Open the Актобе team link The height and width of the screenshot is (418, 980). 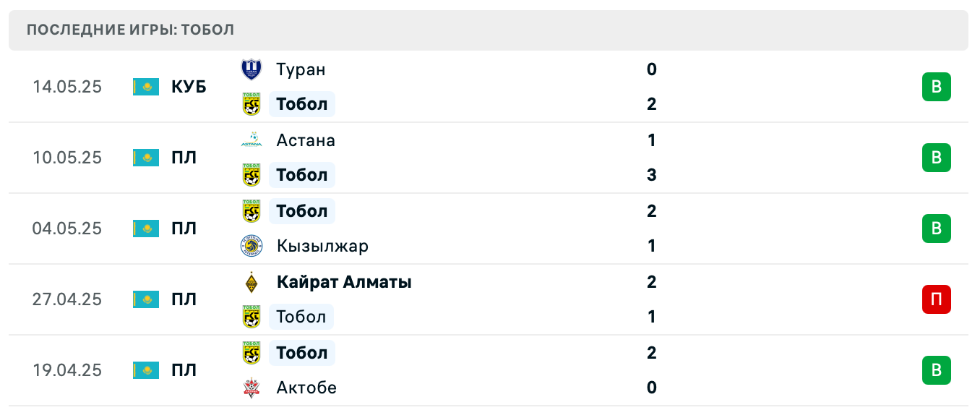tap(306, 388)
